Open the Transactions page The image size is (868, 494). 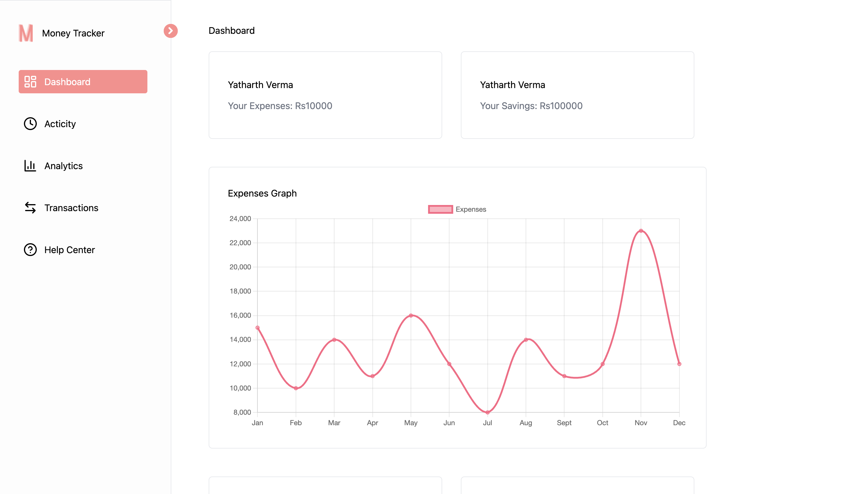point(71,208)
